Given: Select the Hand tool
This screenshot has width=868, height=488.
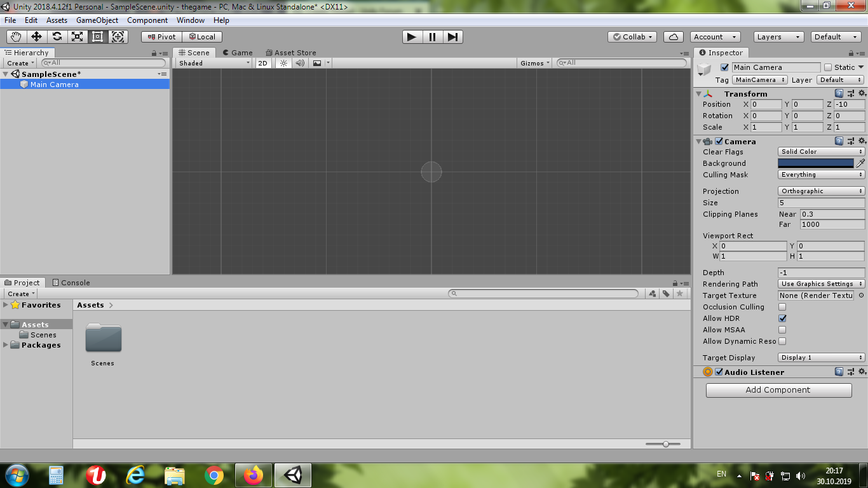Looking at the screenshot, I should click(x=17, y=37).
